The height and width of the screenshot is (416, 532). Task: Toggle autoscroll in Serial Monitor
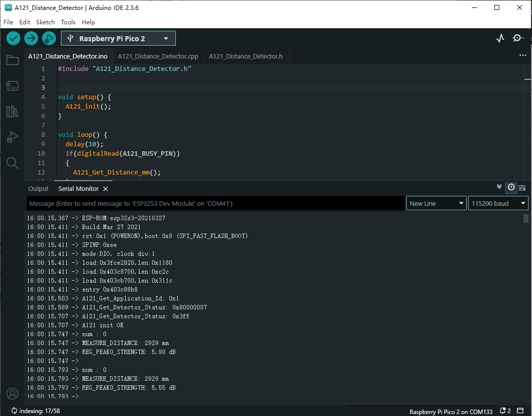499,187
